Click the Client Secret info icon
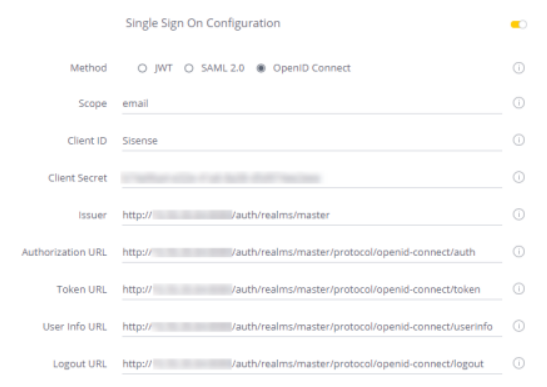 [518, 177]
